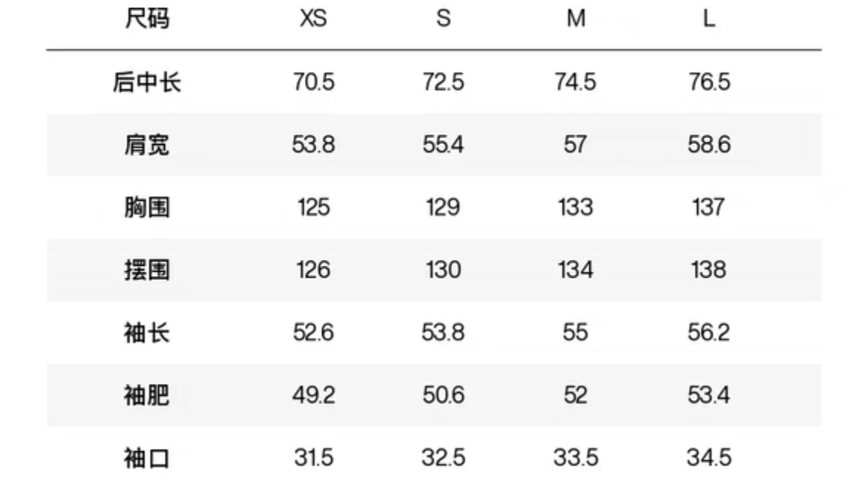Select the 袖口 row label
The image size is (868, 484).
click(147, 458)
